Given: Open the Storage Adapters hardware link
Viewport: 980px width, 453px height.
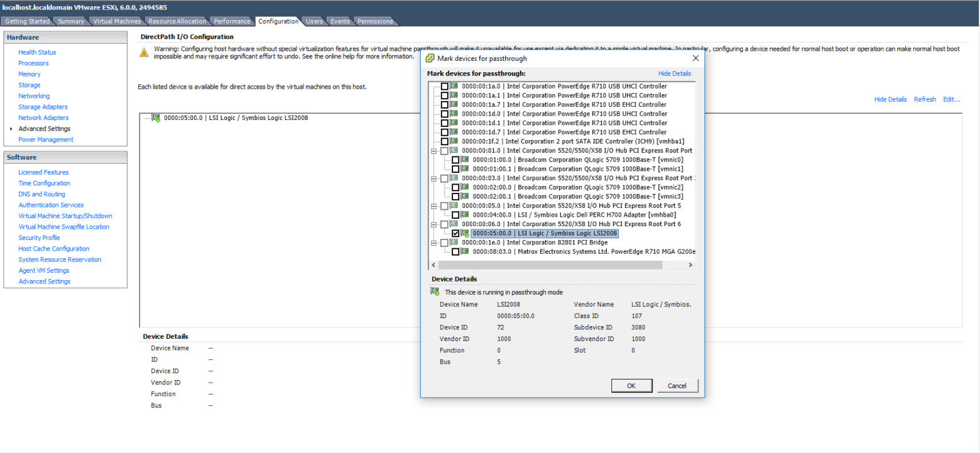Looking at the screenshot, I should pos(43,107).
